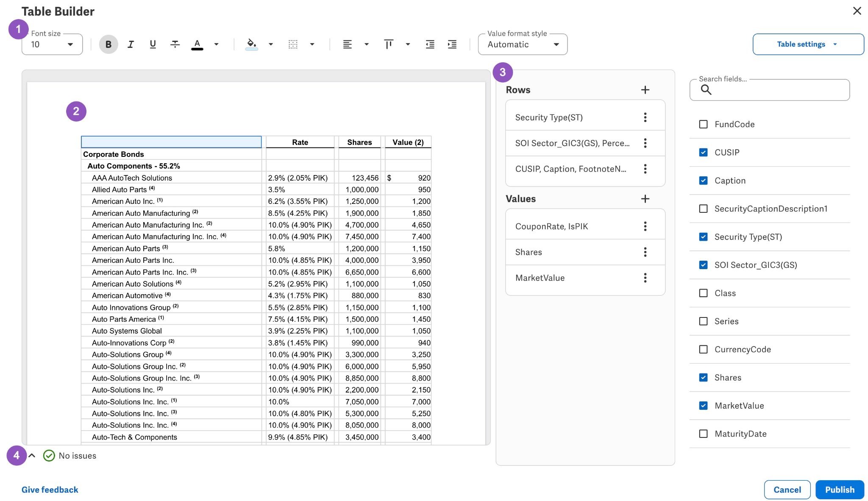The image size is (868, 501).
Task: Add a new Rows field
Action: (645, 90)
